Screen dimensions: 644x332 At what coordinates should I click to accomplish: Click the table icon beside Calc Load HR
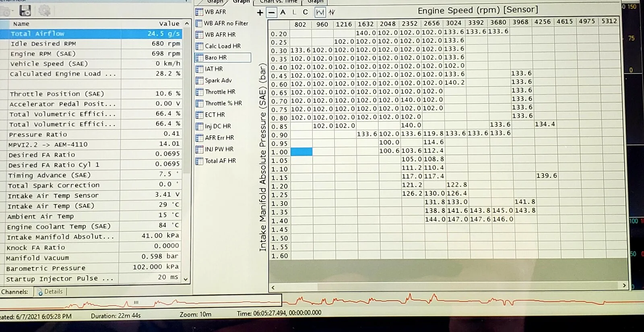(199, 46)
